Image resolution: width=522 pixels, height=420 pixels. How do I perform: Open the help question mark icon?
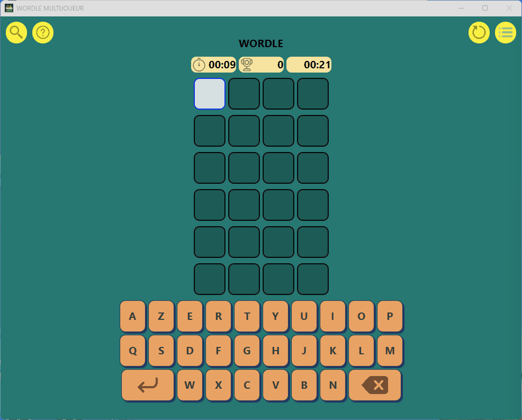pyautogui.click(x=43, y=33)
